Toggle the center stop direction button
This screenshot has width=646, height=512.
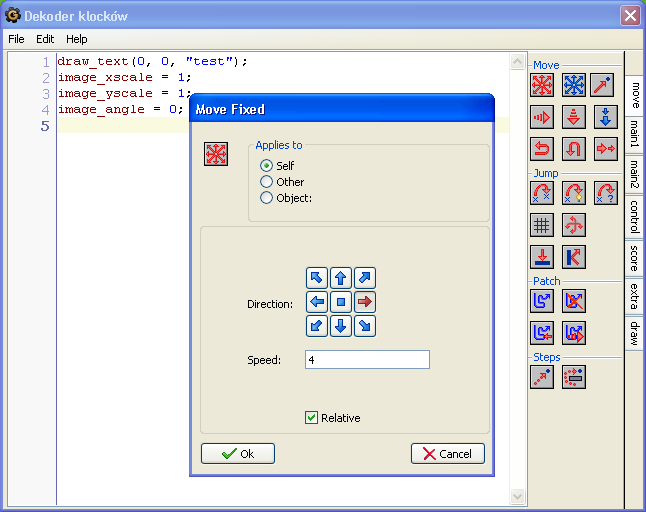coord(340,302)
